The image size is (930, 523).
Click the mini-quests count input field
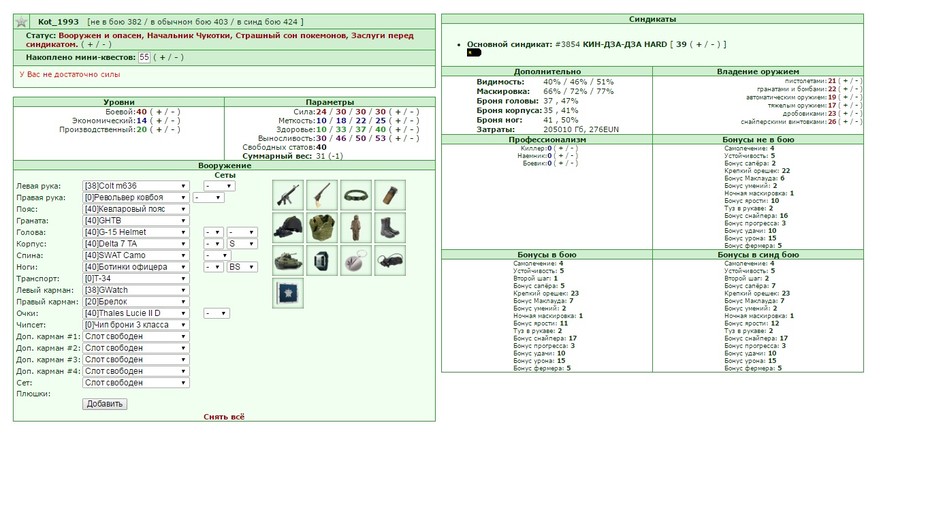pyautogui.click(x=144, y=58)
